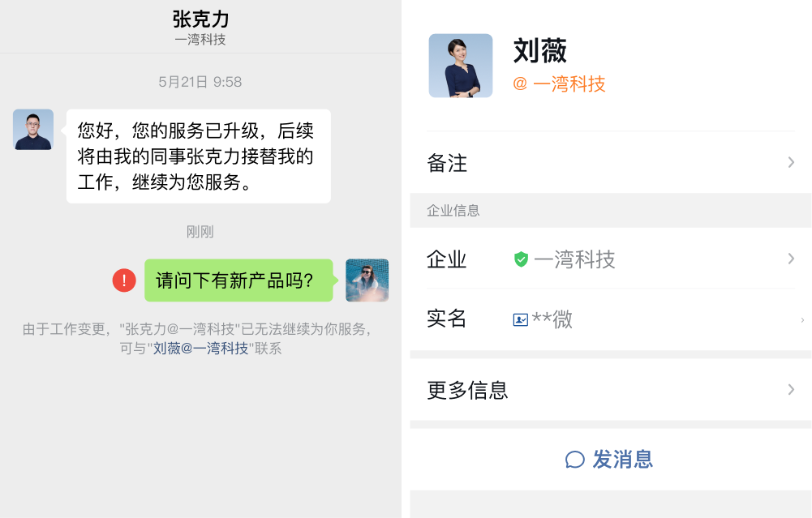Viewport: 812px width, 518px height.
Task: Click your own avatar beside the green message
Action: click(367, 280)
